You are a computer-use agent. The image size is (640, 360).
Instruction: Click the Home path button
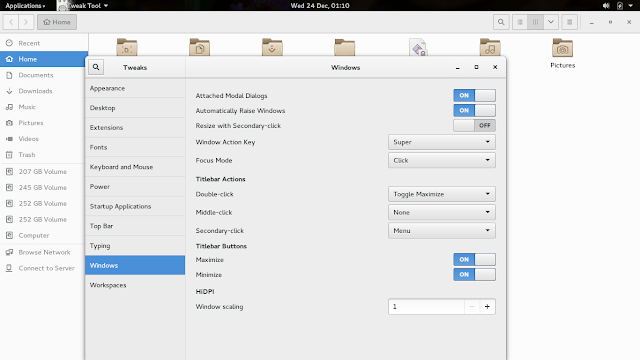pyautogui.click(x=57, y=22)
